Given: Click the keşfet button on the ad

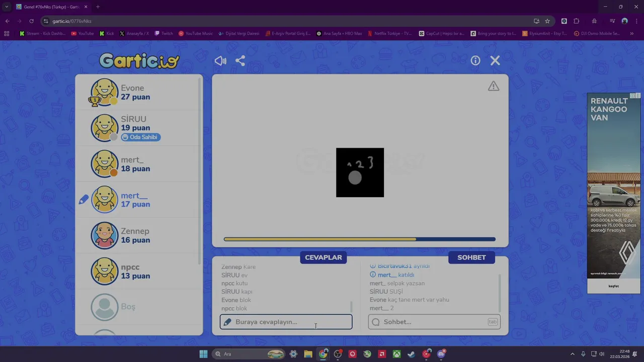Looking at the screenshot, I should (613, 286).
